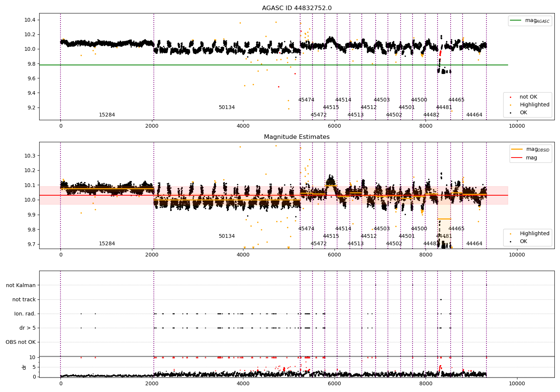
Task: Click obsid label 44501 in the top plot
Action: click(407, 108)
